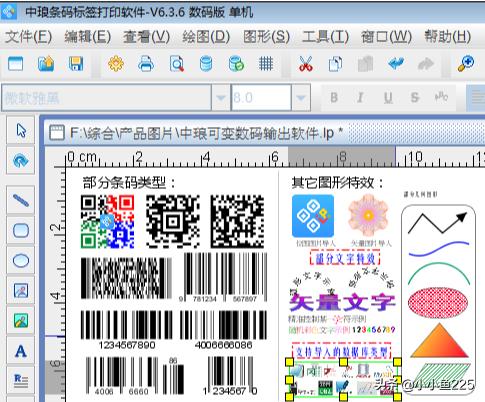Click the database with green check icon
Screen dimensions: 485x402
(x=236, y=64)
